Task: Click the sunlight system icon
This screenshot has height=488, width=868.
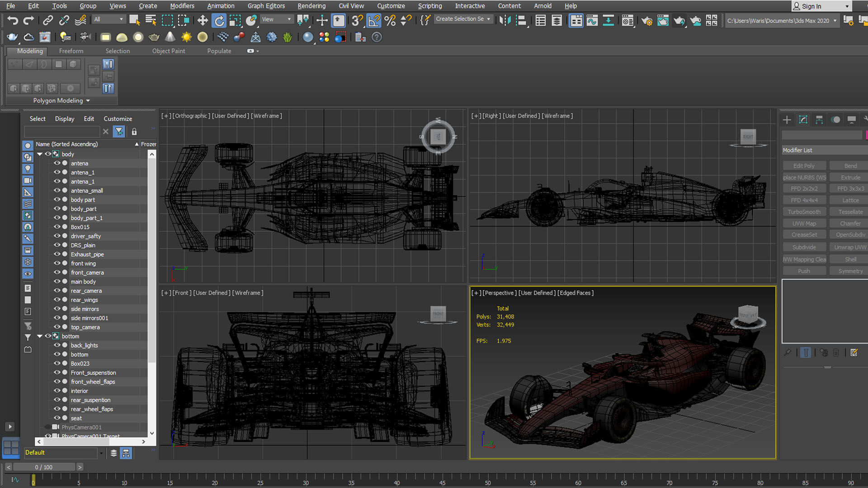Action: [x=186, y=37]
